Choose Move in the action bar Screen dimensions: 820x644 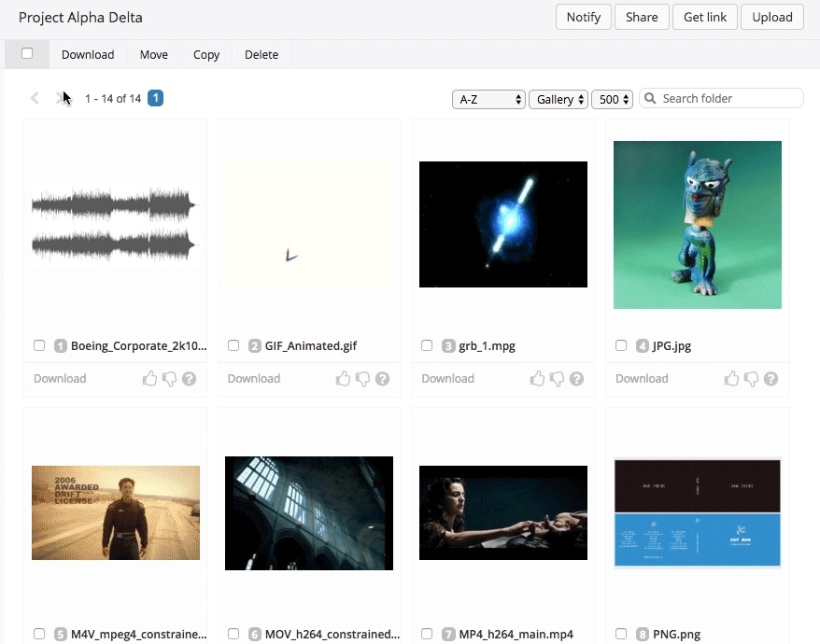pyautogui.click(x=154, y=54)
